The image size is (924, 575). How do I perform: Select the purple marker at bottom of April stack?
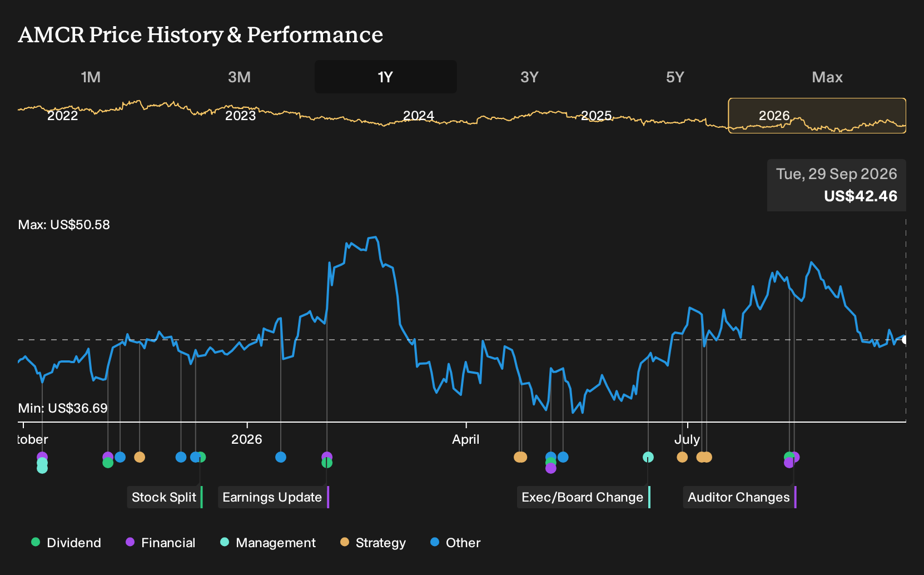[x=550, y=469]
